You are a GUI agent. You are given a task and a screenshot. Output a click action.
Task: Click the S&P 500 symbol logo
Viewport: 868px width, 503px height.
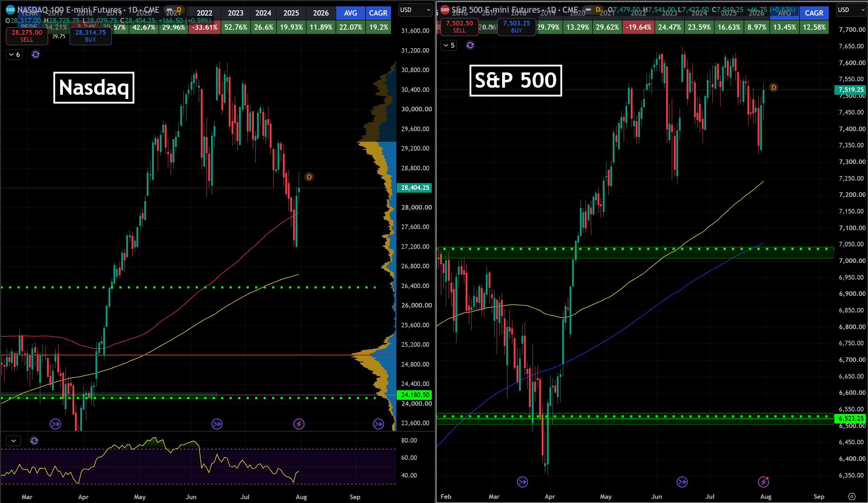click(445, 10)
